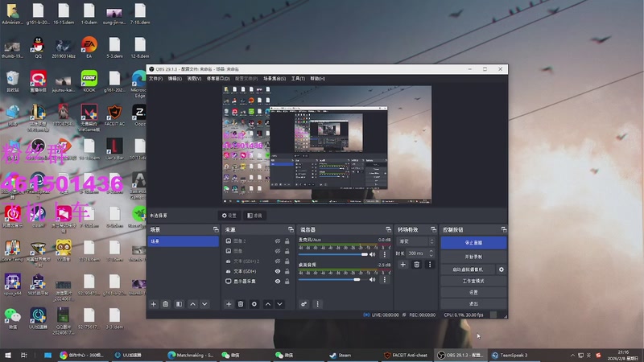Open the 工具(T) menu
Viewport: 644px width, 362px height.
tap(298, 78)
